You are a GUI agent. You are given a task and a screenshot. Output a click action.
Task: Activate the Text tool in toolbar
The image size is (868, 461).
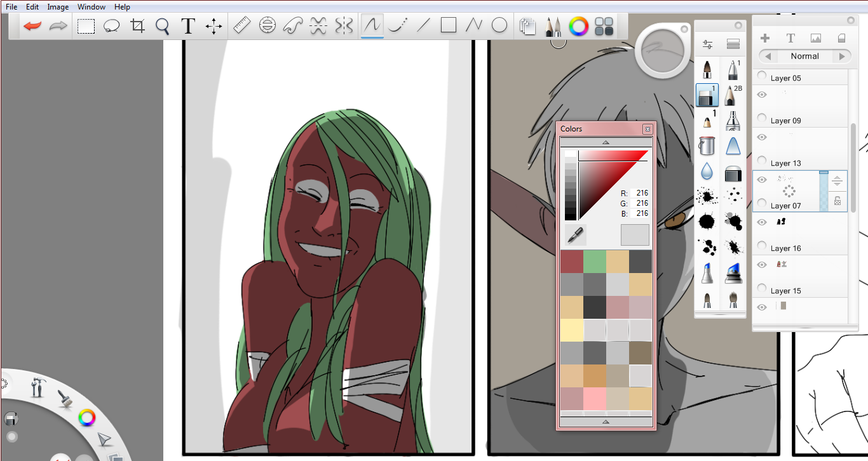click(x=188, y=26)
